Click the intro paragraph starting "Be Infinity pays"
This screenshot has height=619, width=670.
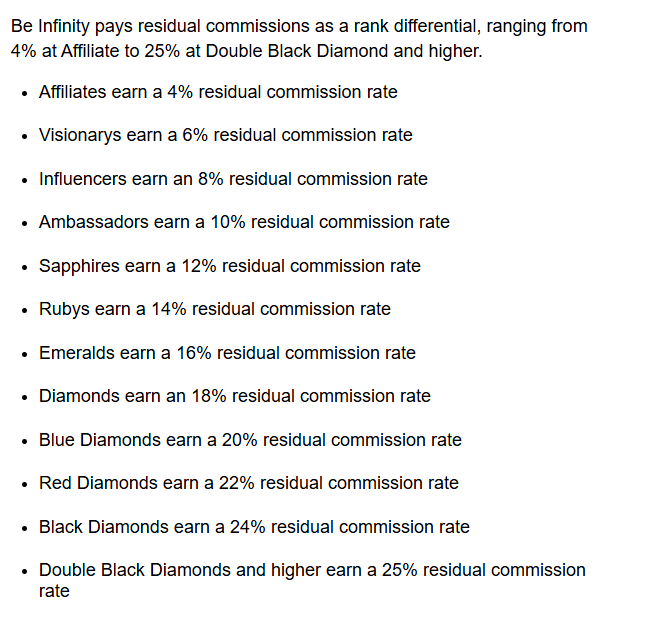[x=298, y=38]
